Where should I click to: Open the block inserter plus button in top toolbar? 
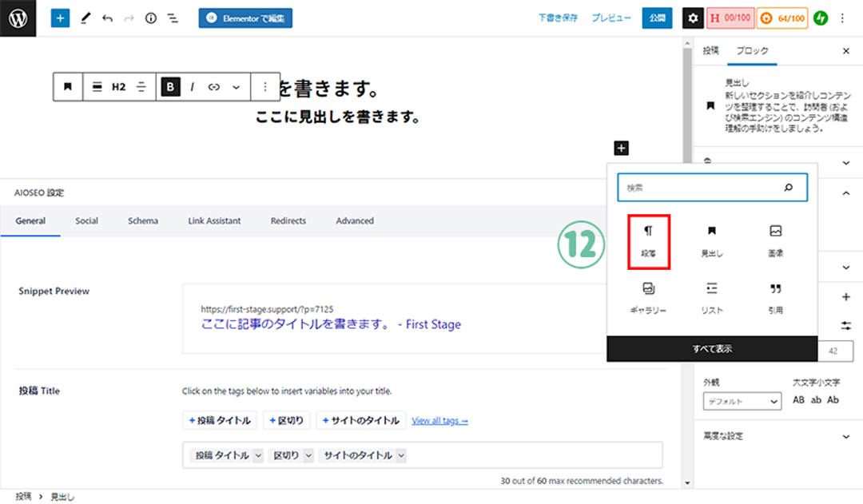coord(61,18)
